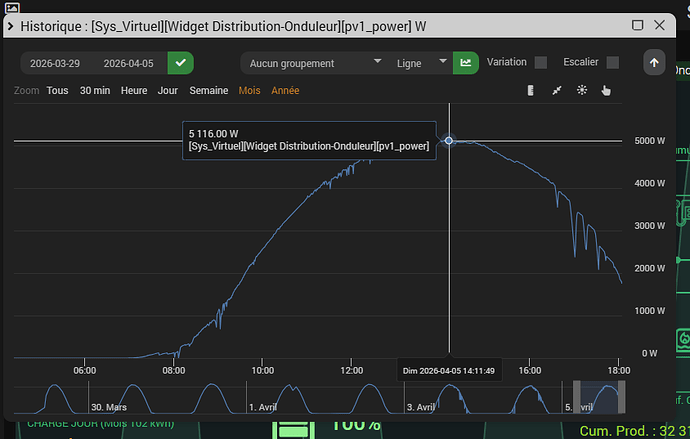690x439 pixels.
Task: Collapse the Historique panel chevron
Action: click(11, 26)
